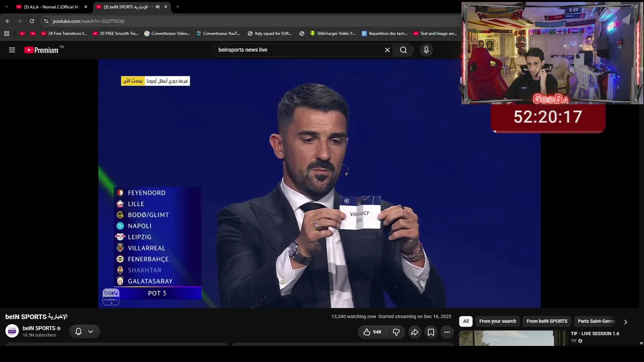Mute the beIN SPORTS tab audio icon
The width and height of the screenshot is (644, 362).
click(157, 7)
